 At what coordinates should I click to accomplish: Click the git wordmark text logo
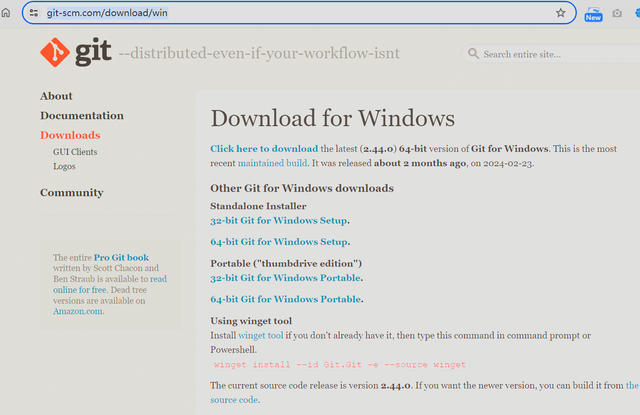point(93,51)
